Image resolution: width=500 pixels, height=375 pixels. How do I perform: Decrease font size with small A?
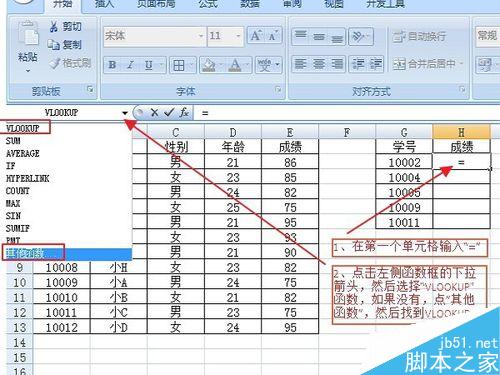273,36
